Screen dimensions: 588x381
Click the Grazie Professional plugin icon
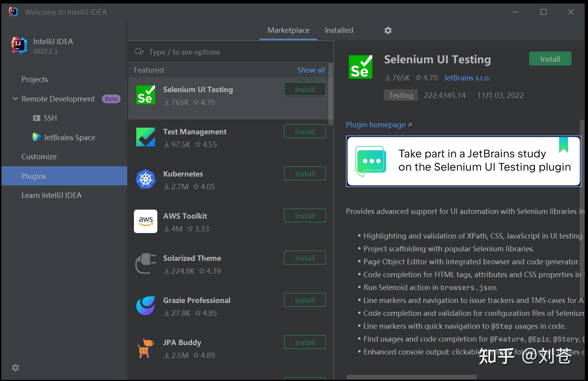pos(145,306)
